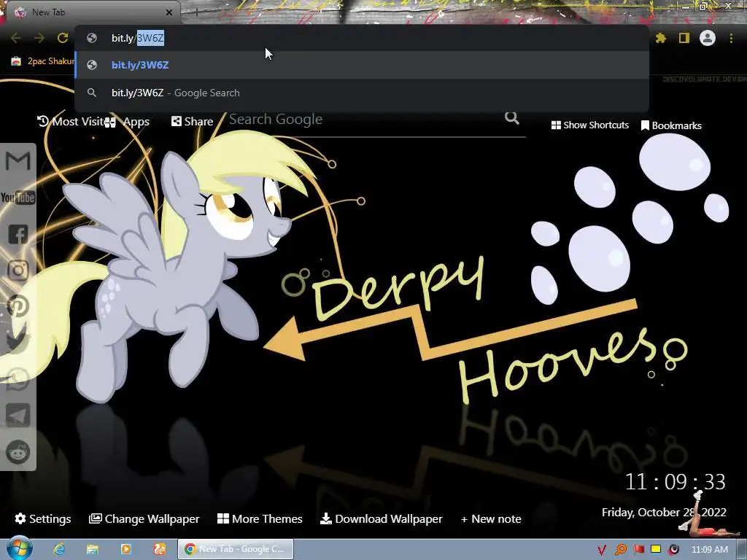Screen dimensions: 747x560
Task: Open the Chrome profile avatar
Action: click(708, 38)
